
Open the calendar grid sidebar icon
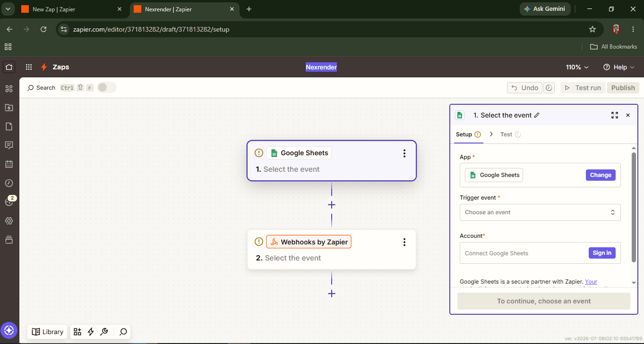[x=9, y=164]
